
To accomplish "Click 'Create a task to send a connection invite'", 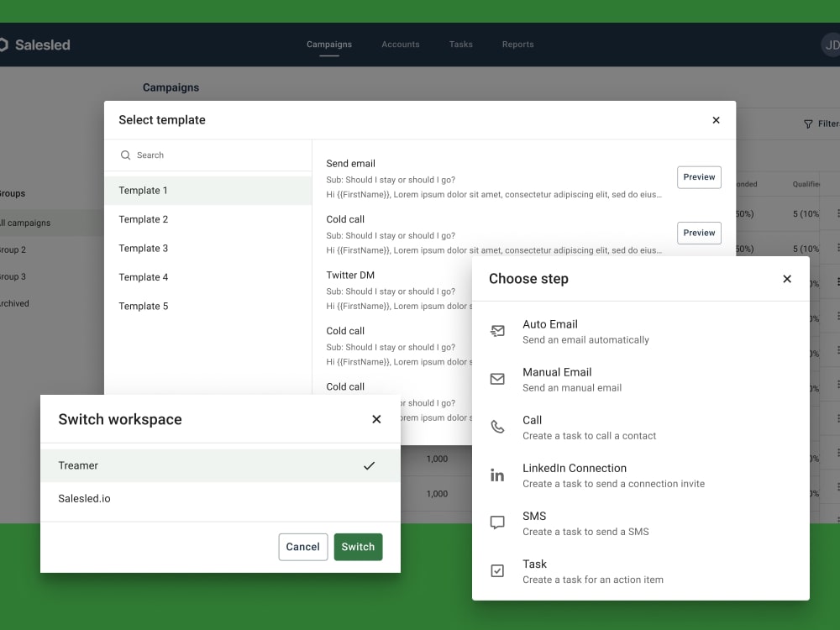I will pos(614,484).
